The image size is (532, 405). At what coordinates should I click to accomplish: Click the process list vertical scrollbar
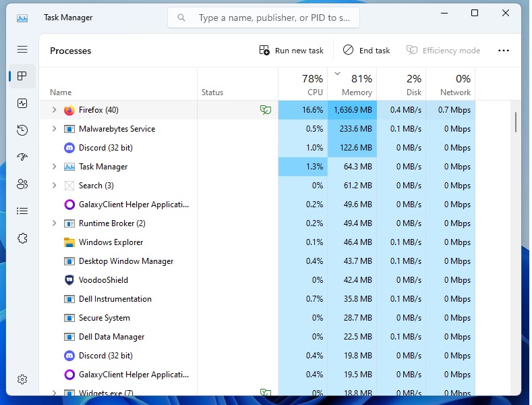[516, 122]
